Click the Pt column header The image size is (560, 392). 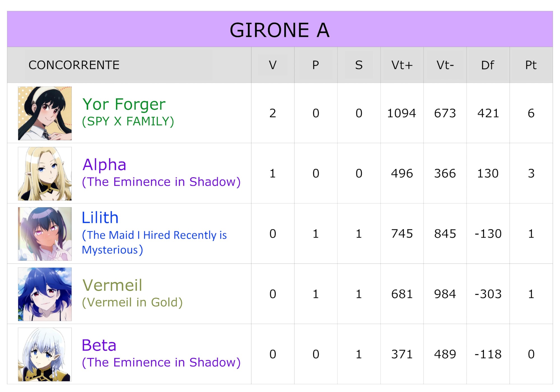531,65
